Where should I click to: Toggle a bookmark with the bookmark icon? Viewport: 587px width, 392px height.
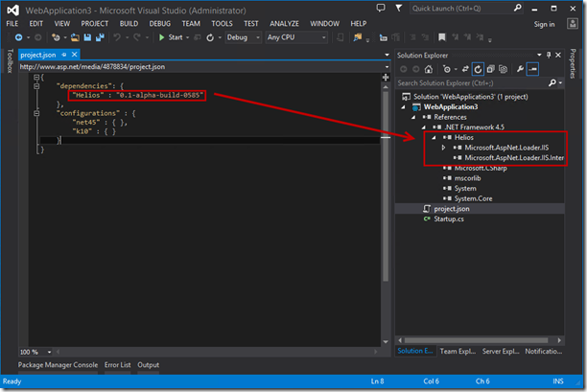point(442,37)
